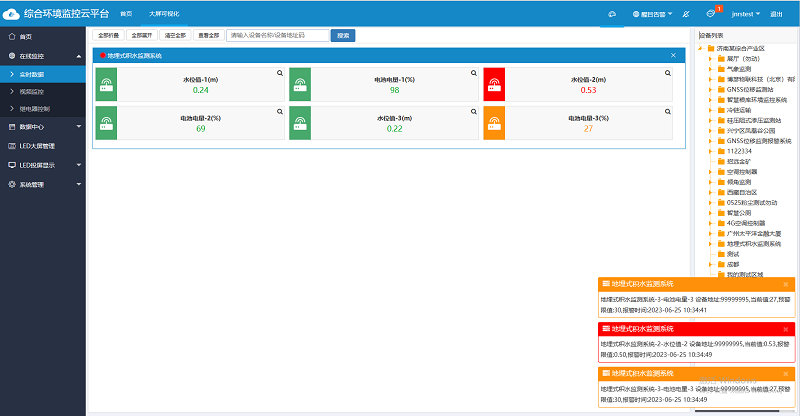Close the red 水位值-2 alarm notification
The image size is (800, 416).
click(x=786, y=328)
